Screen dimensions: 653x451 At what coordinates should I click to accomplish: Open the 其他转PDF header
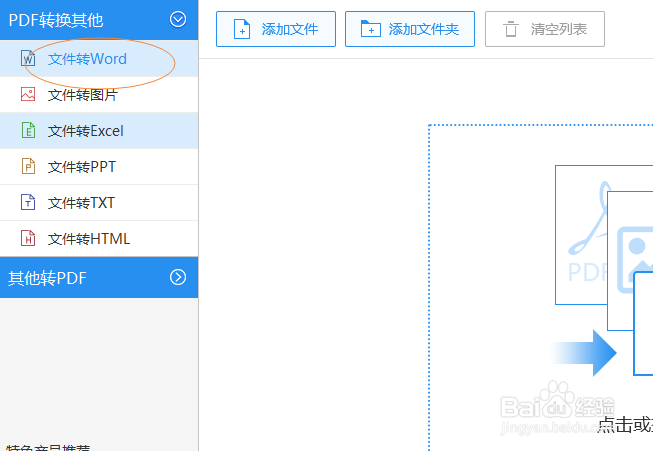coord(99,277)
